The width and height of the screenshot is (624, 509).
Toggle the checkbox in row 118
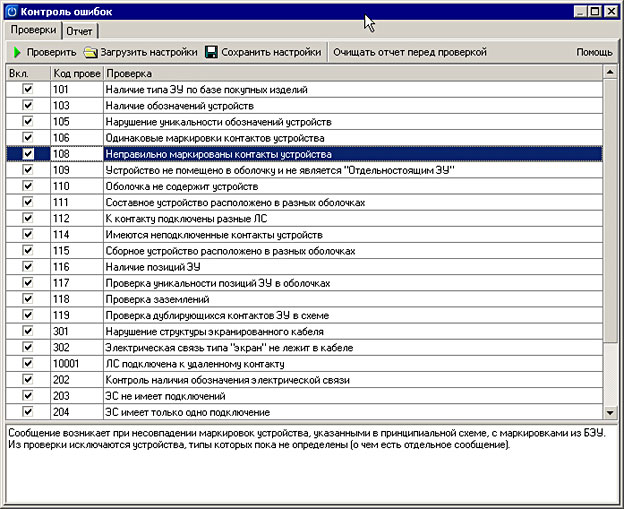(28, 299)
